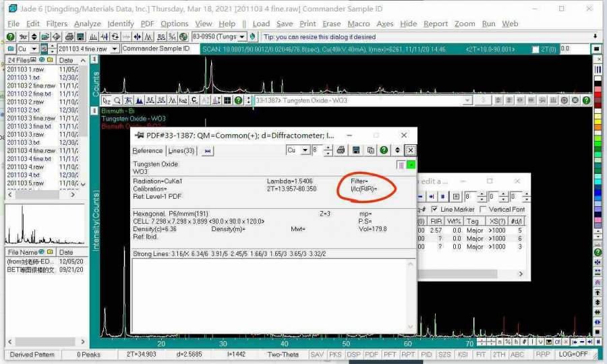607x364 pixels.
Task: Click the 2T(0) value input field
Action: 575,49
